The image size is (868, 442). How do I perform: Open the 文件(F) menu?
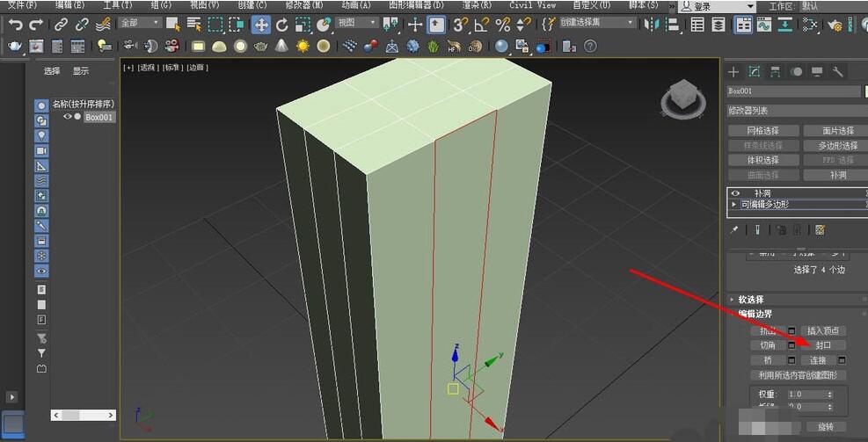23,5
